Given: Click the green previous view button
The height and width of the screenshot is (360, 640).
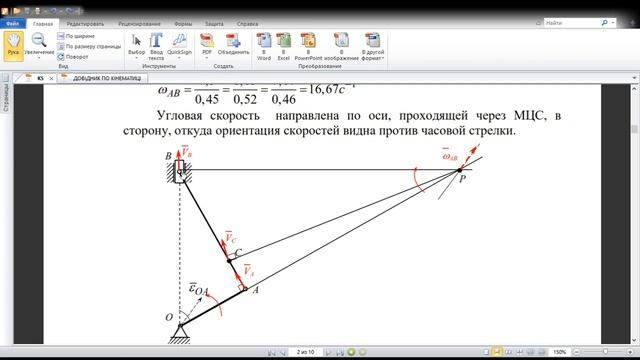Looking at the screenshot, I should click(351, 352).
